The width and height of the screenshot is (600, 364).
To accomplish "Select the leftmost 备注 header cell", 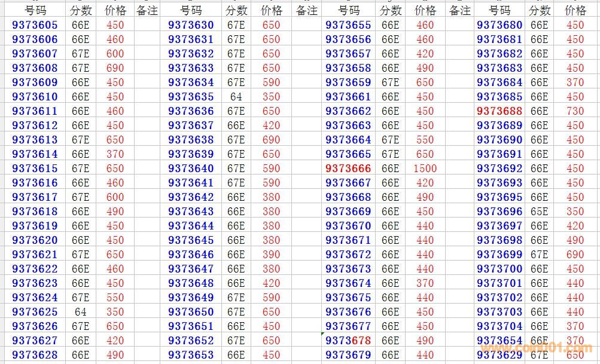I will pyautogui.click(x=147, y=11).
